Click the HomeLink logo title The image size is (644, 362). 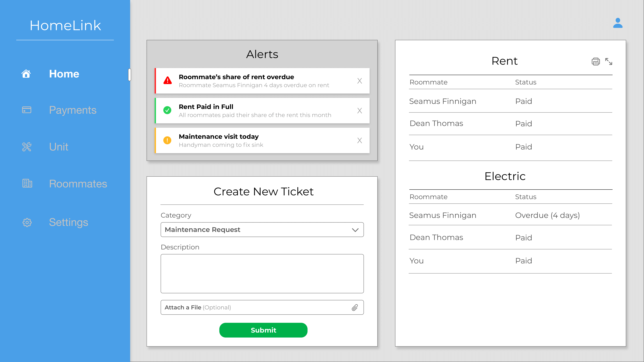tap(65, 25)
